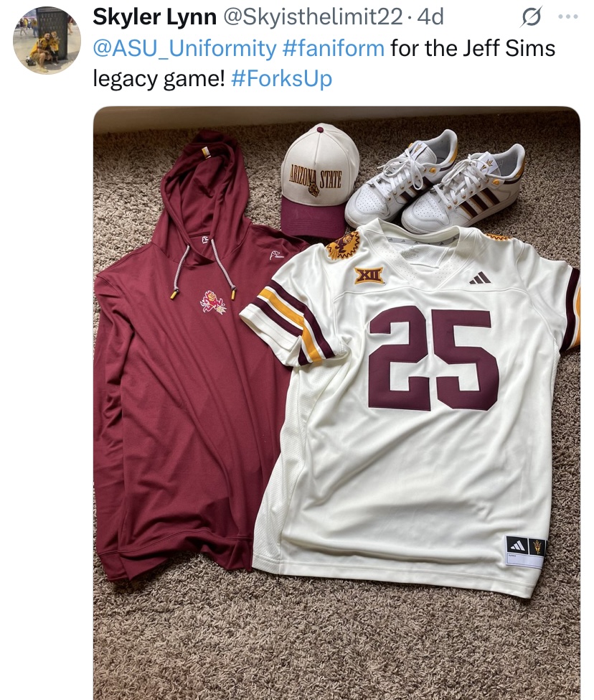
Task: Click the Adidas pitchfork tag at the jersey hem
Action: (x=525, y=549)
